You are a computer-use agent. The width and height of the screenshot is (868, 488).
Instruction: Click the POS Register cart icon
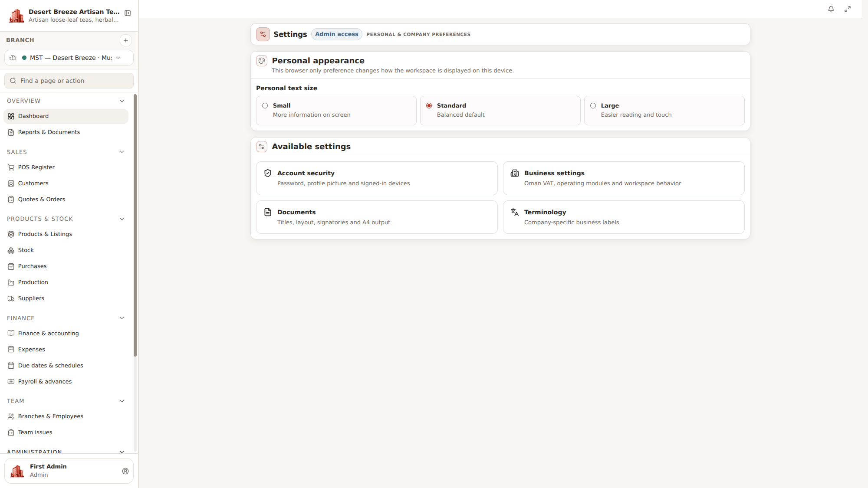[x=11, y=167]
